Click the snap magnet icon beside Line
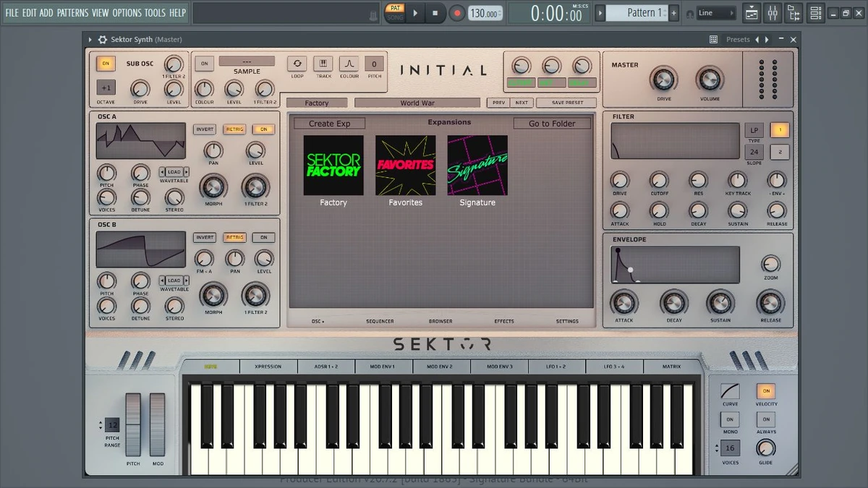The height and width of the screenshot is (488, 868). pyautogui.click(x=689, y=13)
